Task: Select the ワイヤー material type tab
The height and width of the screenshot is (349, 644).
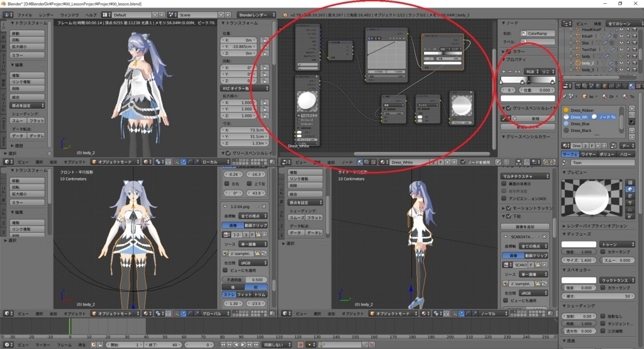Action: 588,154
